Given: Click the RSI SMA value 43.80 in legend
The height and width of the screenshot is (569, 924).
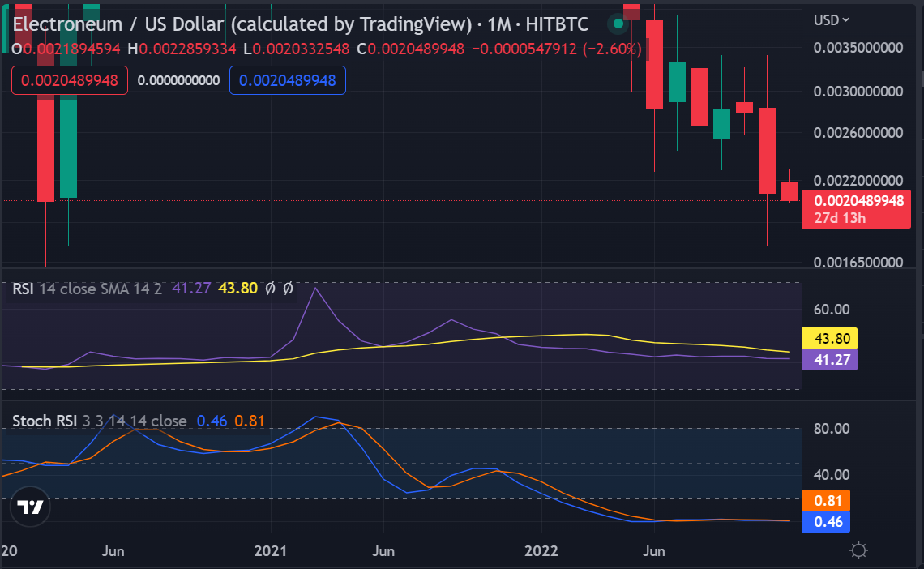Looking at the screenshot, I should [x=238, y=289].
